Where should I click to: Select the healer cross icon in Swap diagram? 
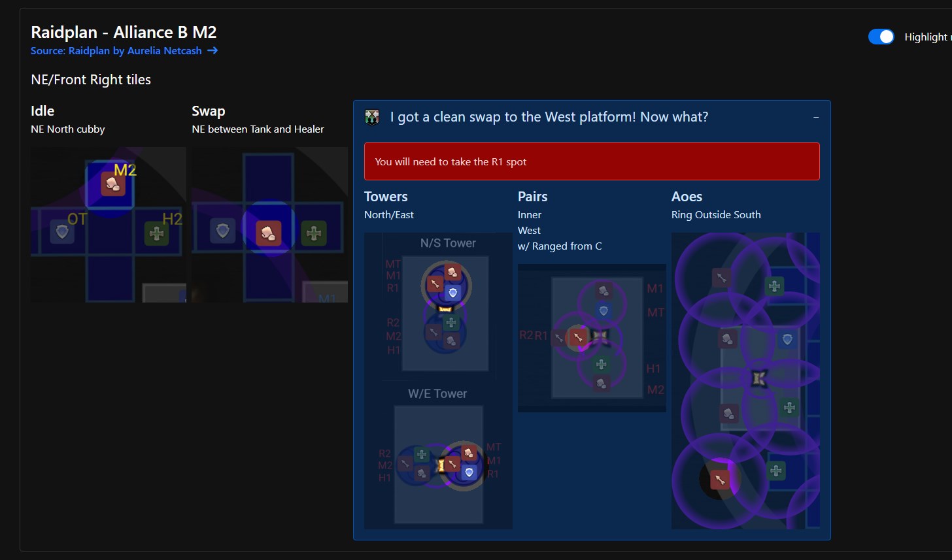[x=314, y=233]
